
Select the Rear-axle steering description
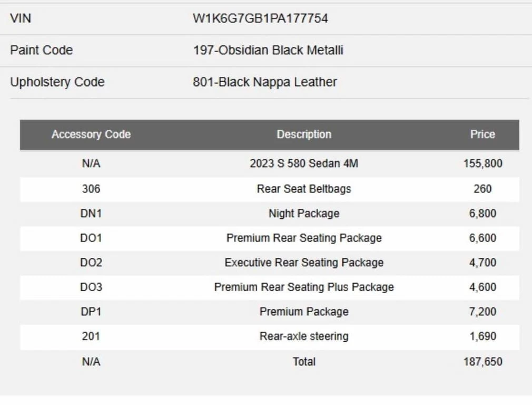tap(304, 336)
